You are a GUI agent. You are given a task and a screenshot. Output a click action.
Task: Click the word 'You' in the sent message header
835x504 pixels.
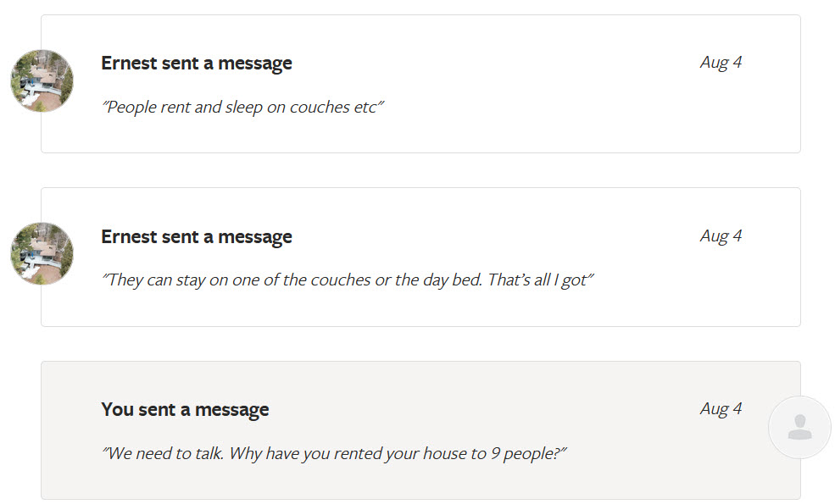coord(117,410)
